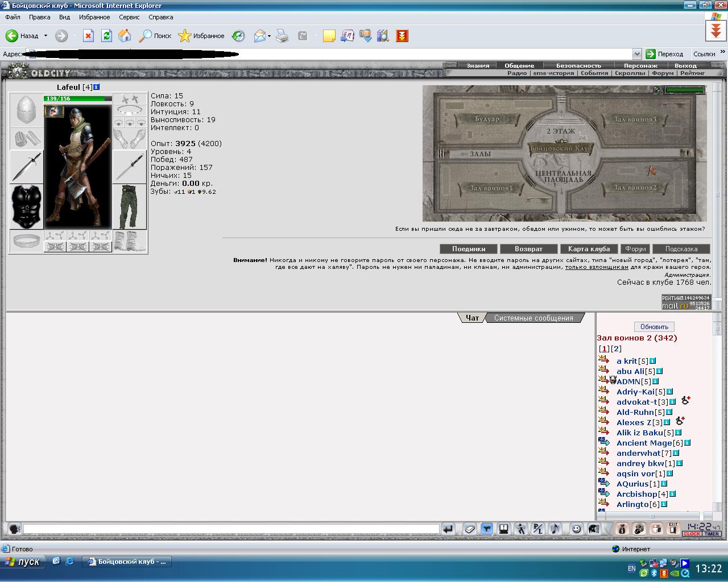728x582 pixels.
Task: Click the green progress bar above the map
Action: [x=685, y=90]
